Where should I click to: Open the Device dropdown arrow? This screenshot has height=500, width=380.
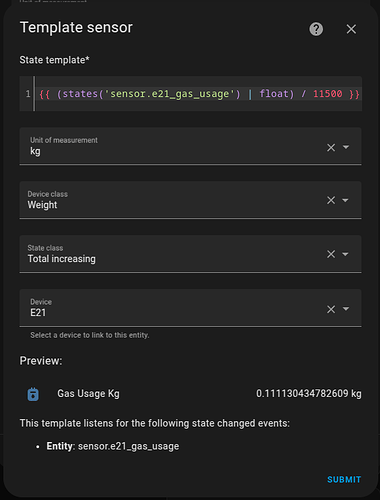(x=346, y=309)
